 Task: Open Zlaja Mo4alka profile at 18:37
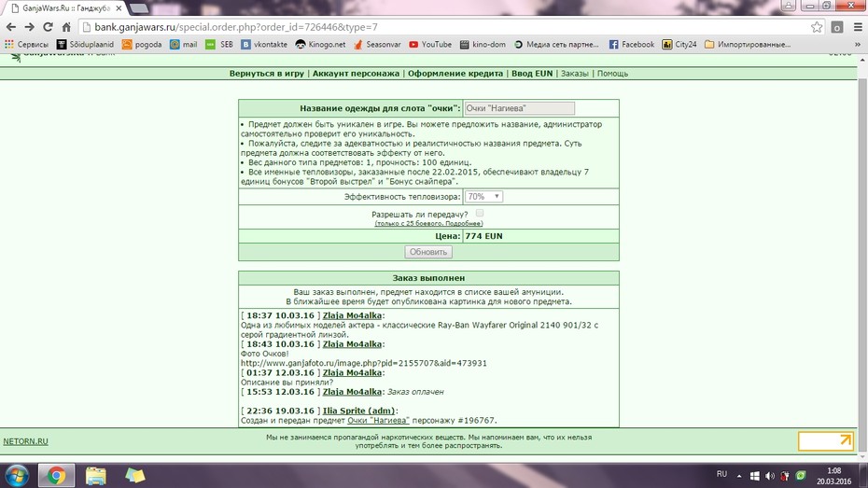click(x=352, y=315)
